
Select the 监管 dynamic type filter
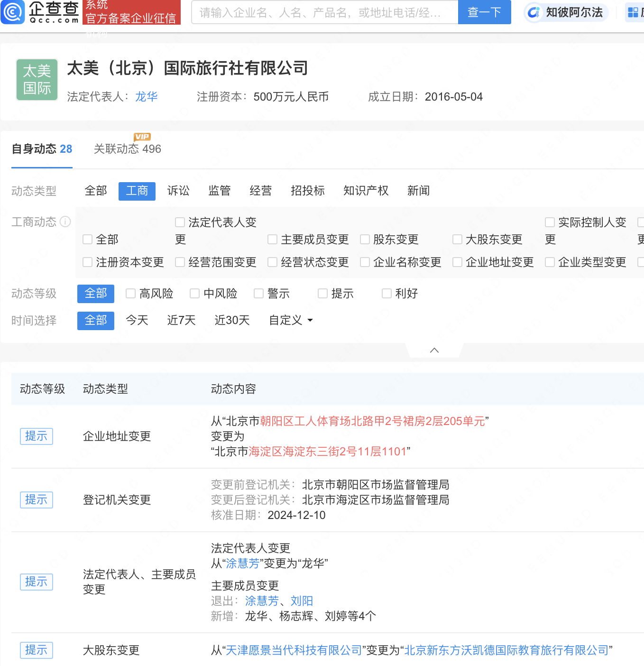[x=220, y=191]
